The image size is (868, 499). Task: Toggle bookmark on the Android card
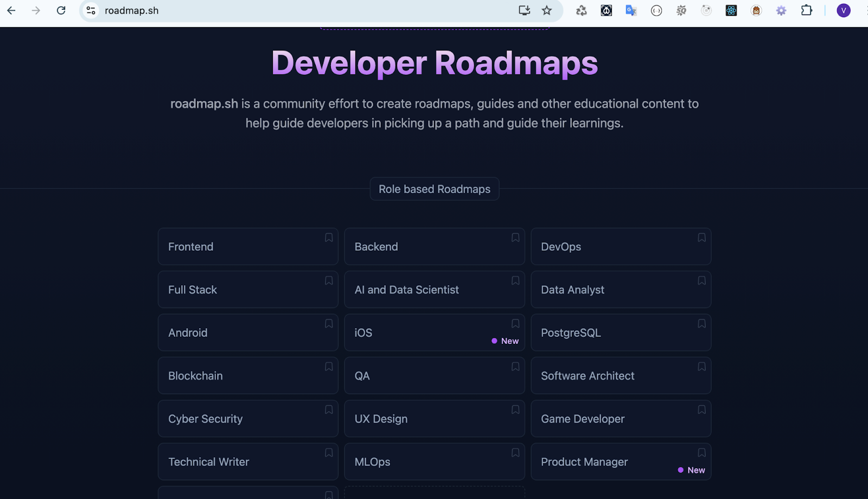pyautogui.click(x=329, y=323)
